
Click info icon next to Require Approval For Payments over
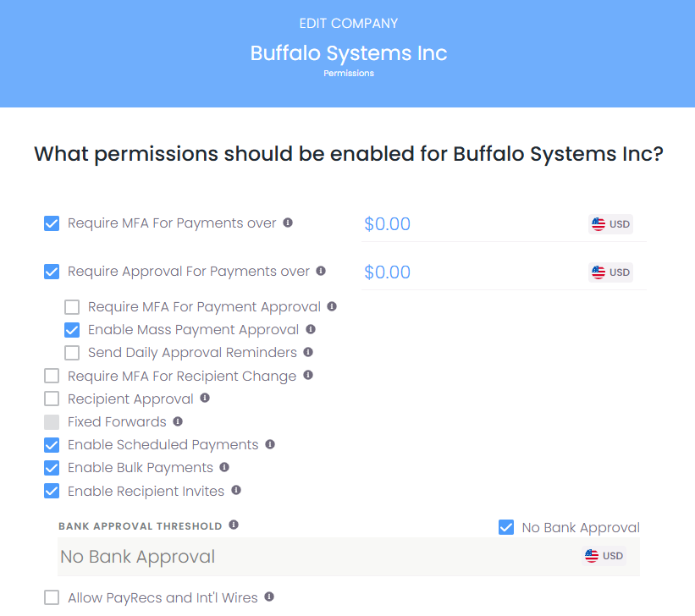[x=321, y=271]
